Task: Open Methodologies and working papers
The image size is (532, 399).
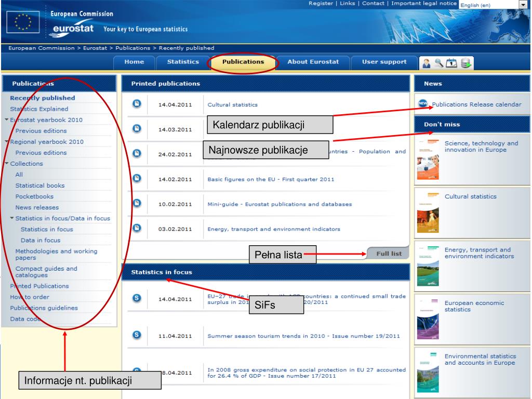Action: (x=56, y=254)
